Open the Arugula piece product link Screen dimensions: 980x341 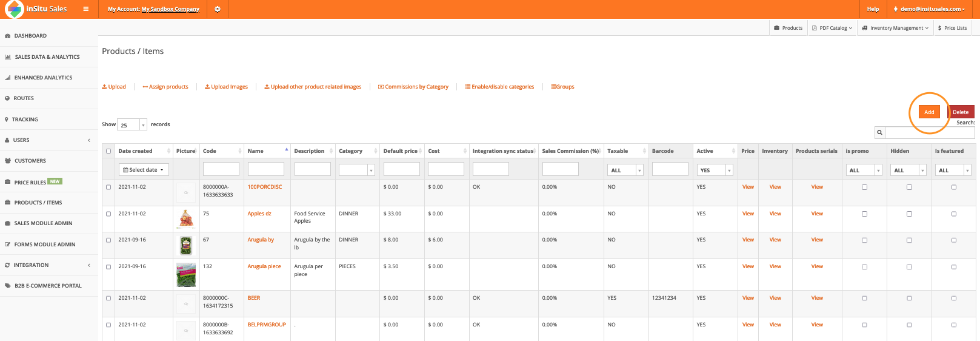[264, 266]
